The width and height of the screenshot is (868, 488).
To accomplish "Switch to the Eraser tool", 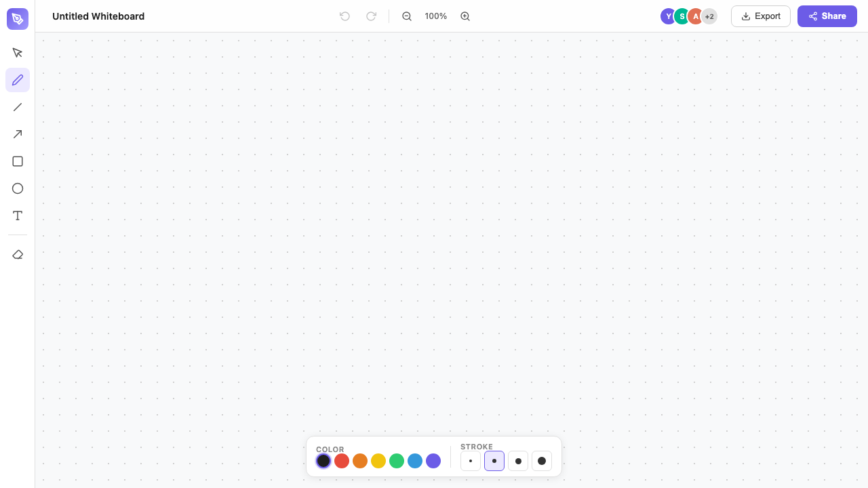I will click(18, 255).
